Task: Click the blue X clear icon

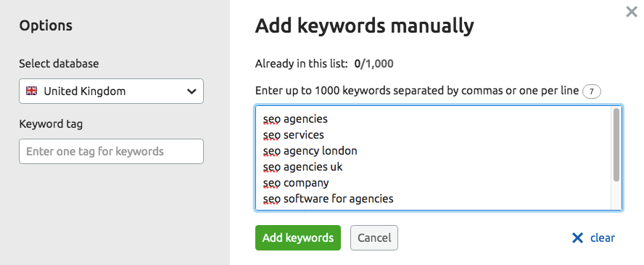Action: 577,238
